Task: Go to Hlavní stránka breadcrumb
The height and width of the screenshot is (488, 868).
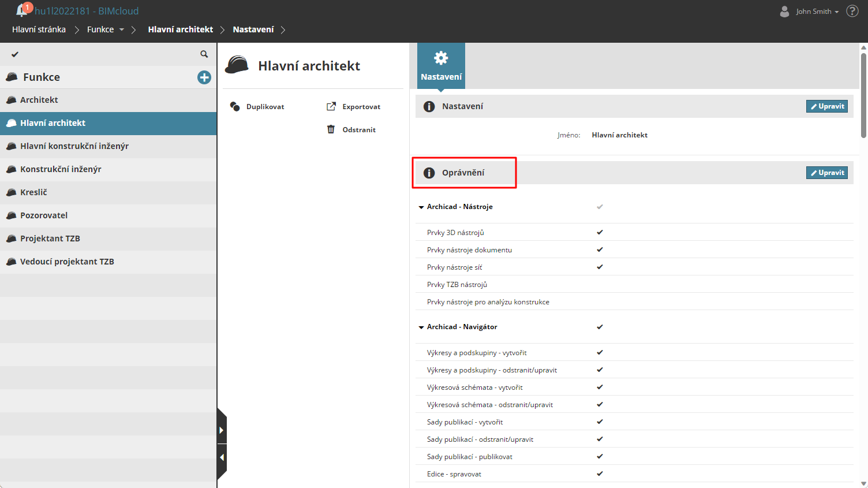Action: tap(39, 29)
